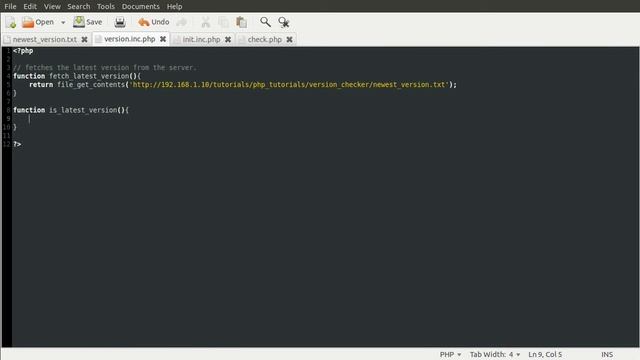The width and height of the screenshot is (640, 360).
Task: Open the PHP language selector in the status bar
Action: coord(450,354)
